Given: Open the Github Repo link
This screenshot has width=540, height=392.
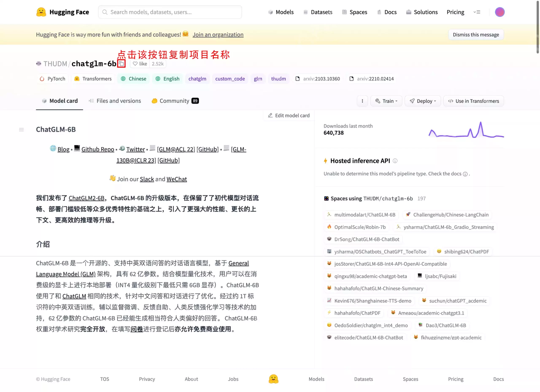Looking at the screenshot, I should pyautogui.click(x=97, y=149).
